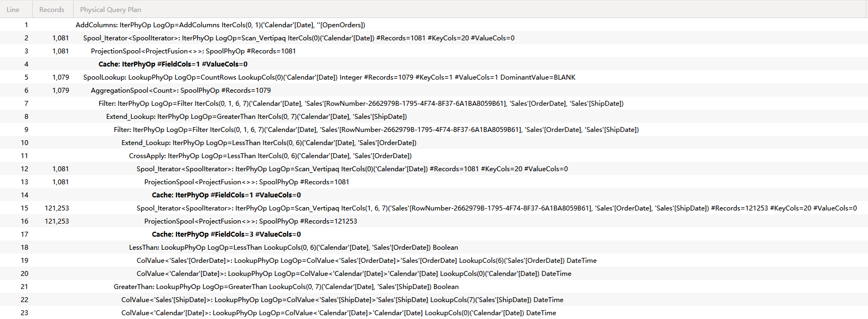Screen dimensions: 868x319
Task: Select the Extend_Lookup GreaterThan row
Action: tap(434, 117)
